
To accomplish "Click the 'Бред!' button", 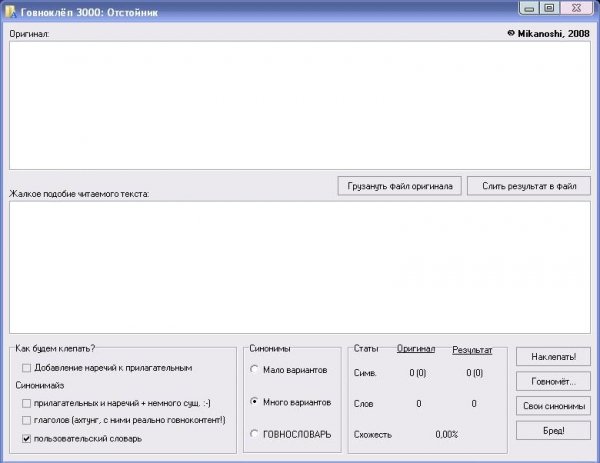I will 553,431.
